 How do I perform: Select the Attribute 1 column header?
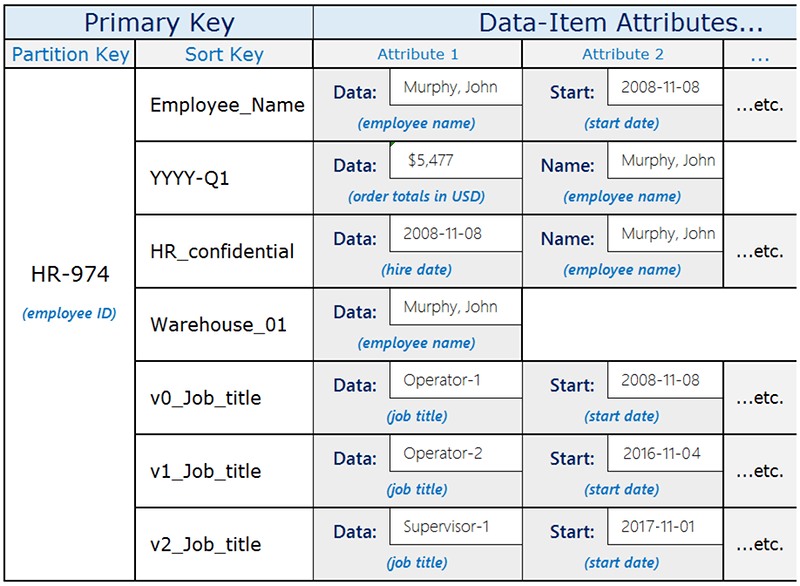417,54
